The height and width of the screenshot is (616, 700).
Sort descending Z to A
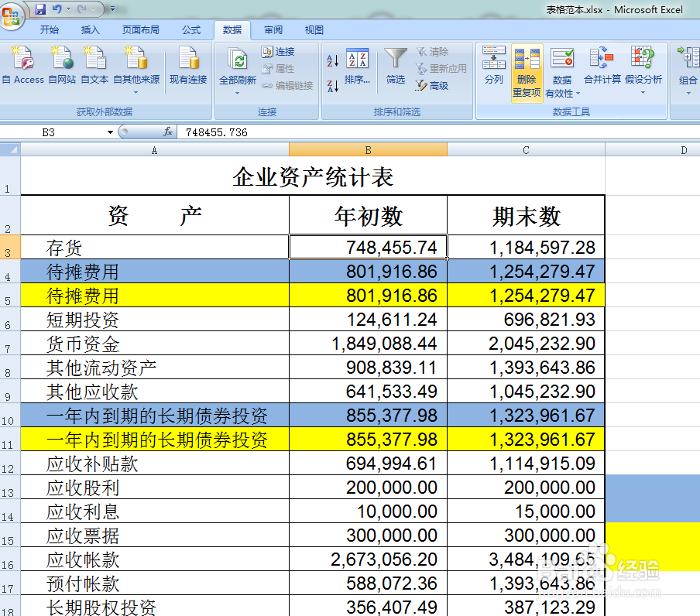coord(333,85)
